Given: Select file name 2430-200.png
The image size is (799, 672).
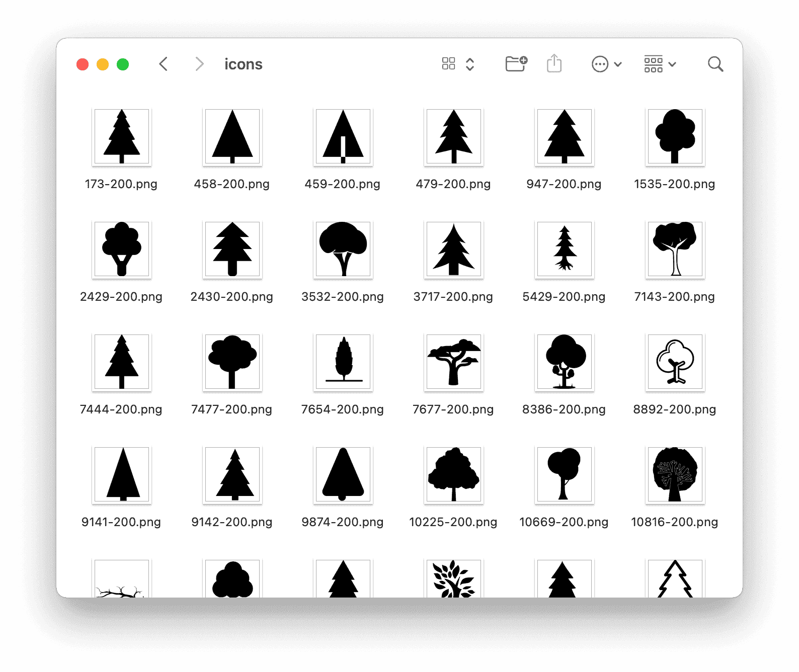Looking at the screenshot, I should pyautogui.click(x=232, y=297).
